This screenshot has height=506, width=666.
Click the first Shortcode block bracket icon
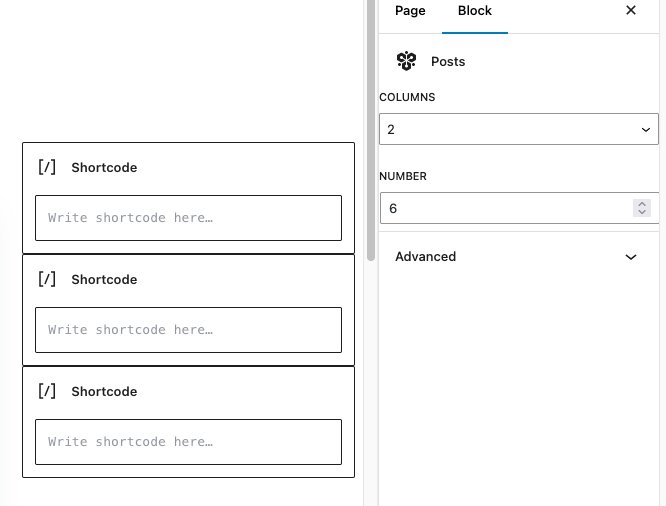tap(47, 167)
